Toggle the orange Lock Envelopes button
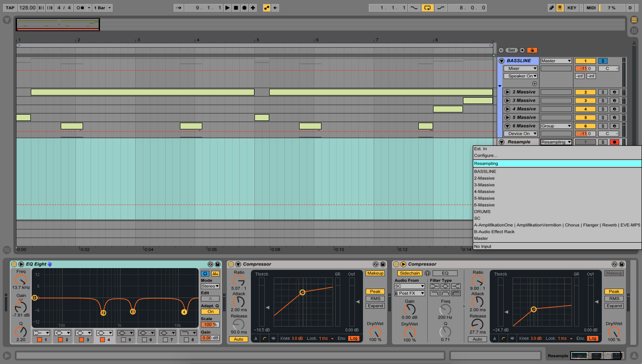642x364 pixels. (532, 50)
